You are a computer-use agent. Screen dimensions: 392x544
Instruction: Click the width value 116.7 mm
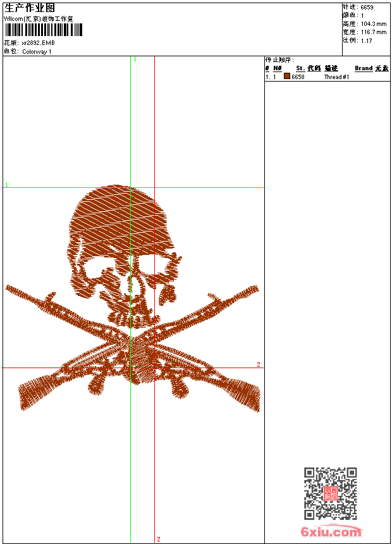374,32
